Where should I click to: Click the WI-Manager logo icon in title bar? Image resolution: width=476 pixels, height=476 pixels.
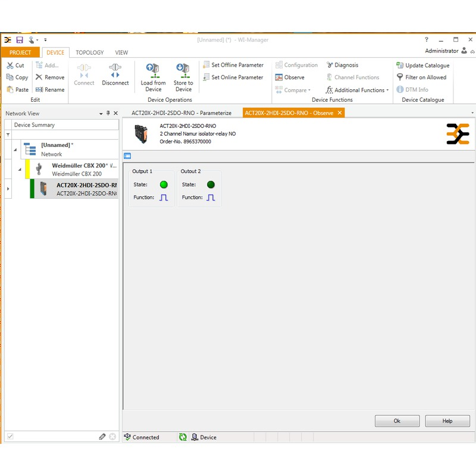point(8,40)
